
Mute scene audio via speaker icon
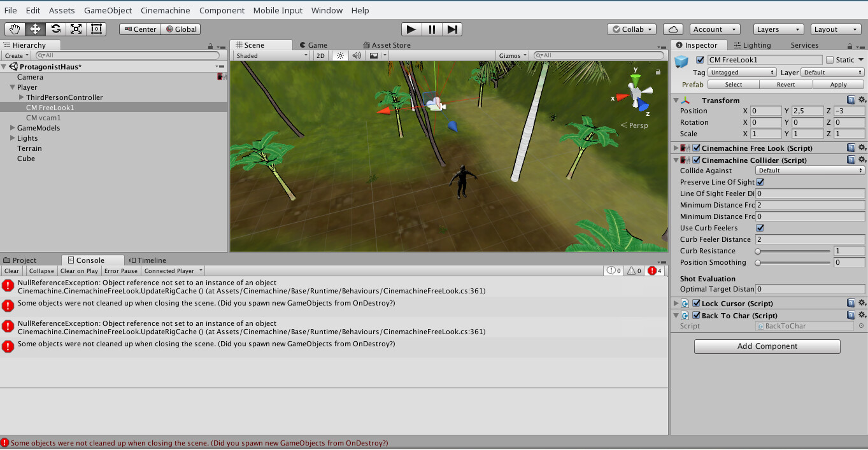357,55
